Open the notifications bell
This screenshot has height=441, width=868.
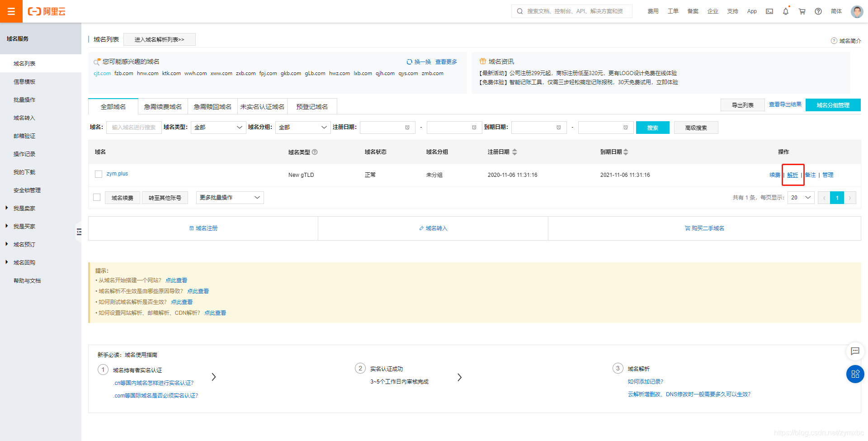tap(786, 11)
